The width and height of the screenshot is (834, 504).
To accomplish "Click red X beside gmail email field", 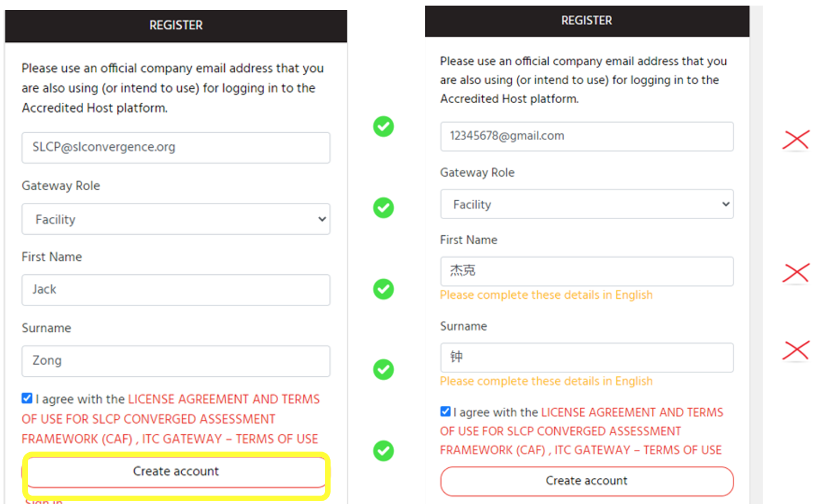I will [x=796, y=140].
